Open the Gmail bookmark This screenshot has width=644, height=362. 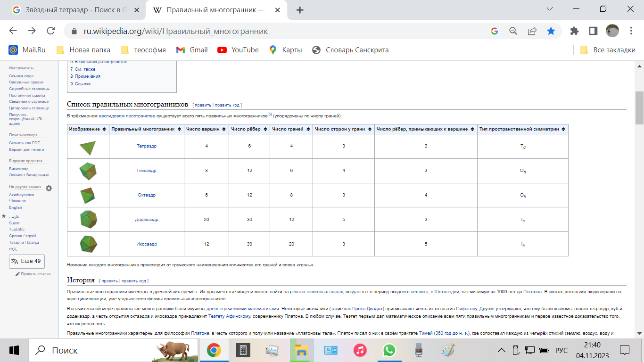(192, 50)
